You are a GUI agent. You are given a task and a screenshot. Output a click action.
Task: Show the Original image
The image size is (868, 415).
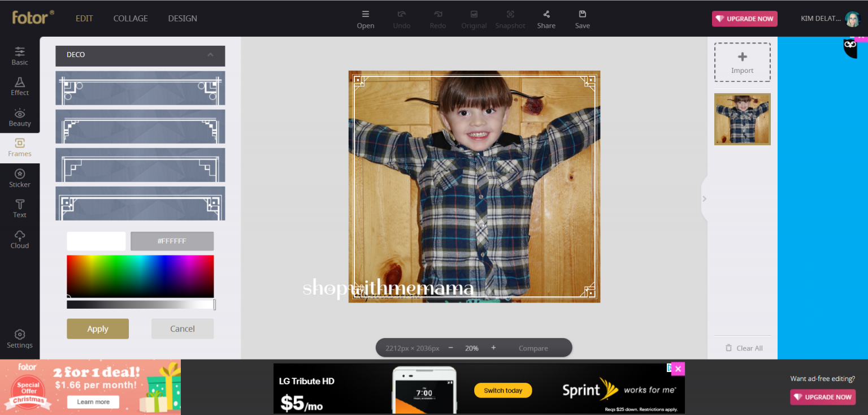pyautogui.click(x=474, y=19)
